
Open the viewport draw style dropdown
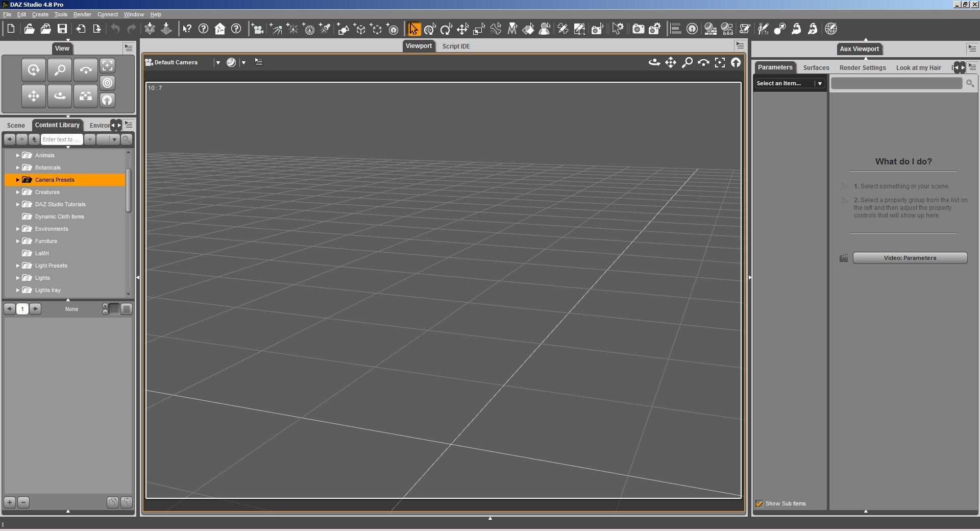[x=243, y=62]
